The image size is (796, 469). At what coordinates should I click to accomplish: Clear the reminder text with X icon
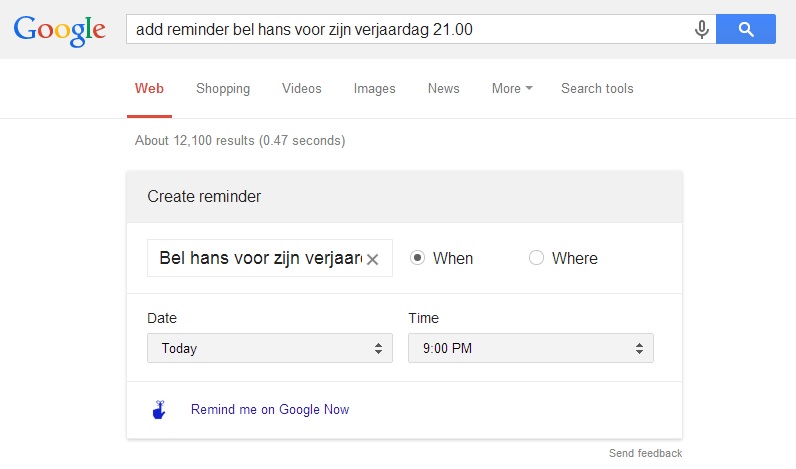tap(373, 259)
